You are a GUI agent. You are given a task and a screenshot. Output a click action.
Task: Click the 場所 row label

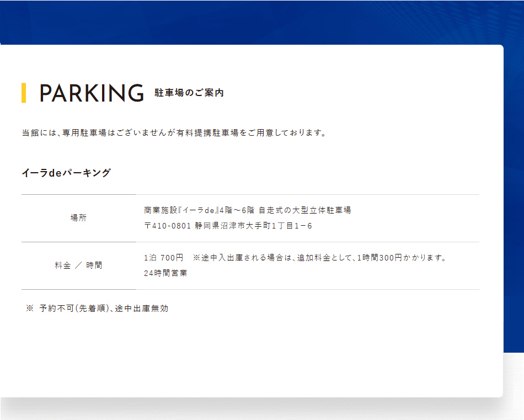78,218
